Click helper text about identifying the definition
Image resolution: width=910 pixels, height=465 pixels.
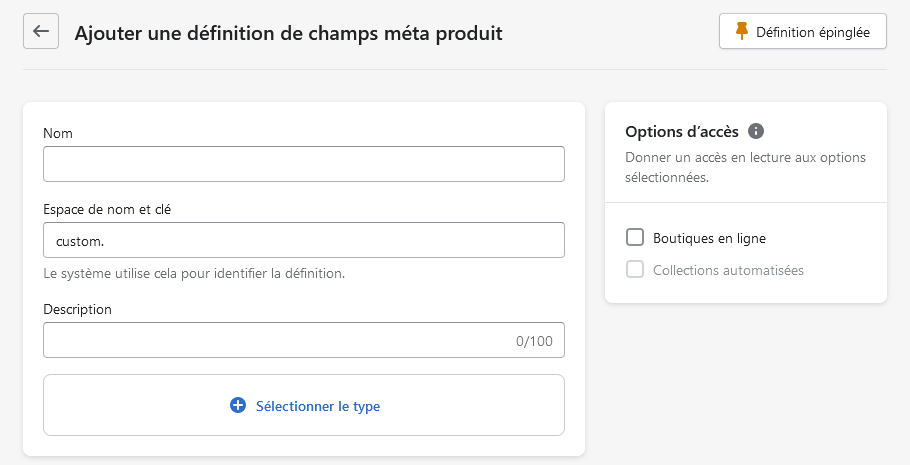[194, 273]
